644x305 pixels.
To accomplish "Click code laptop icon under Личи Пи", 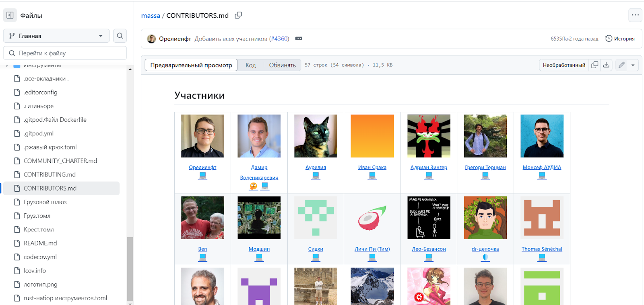I will [x=372, y=257].
